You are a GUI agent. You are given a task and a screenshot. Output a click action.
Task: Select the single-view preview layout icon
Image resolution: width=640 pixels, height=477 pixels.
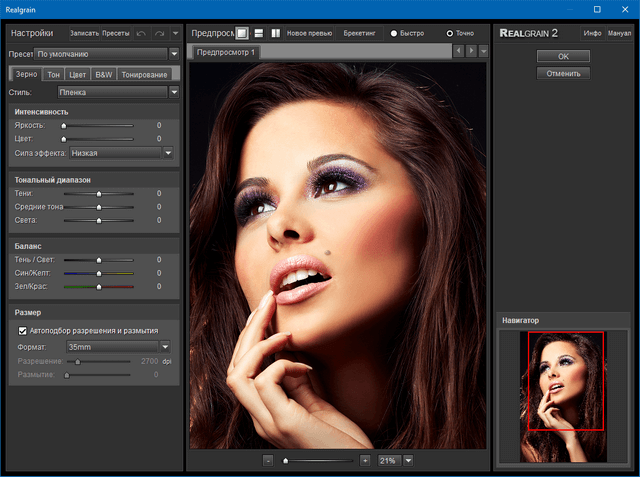pos(242,33)
